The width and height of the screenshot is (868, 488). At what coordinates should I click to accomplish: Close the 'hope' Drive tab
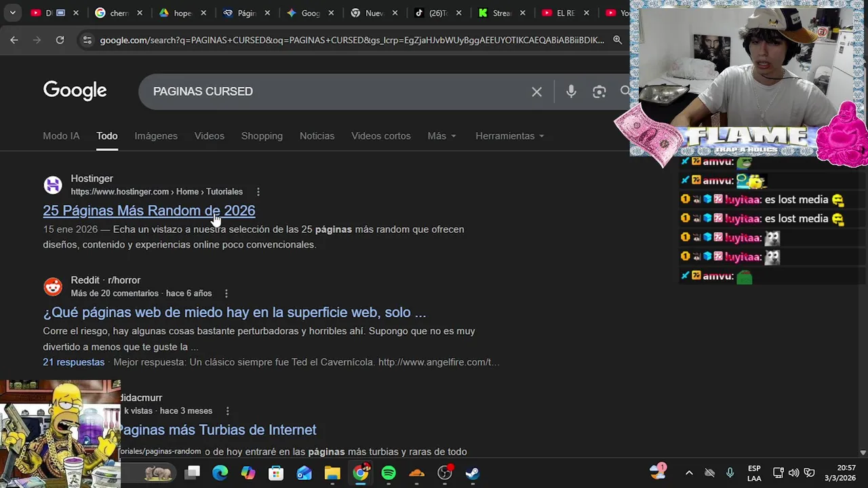203,13
